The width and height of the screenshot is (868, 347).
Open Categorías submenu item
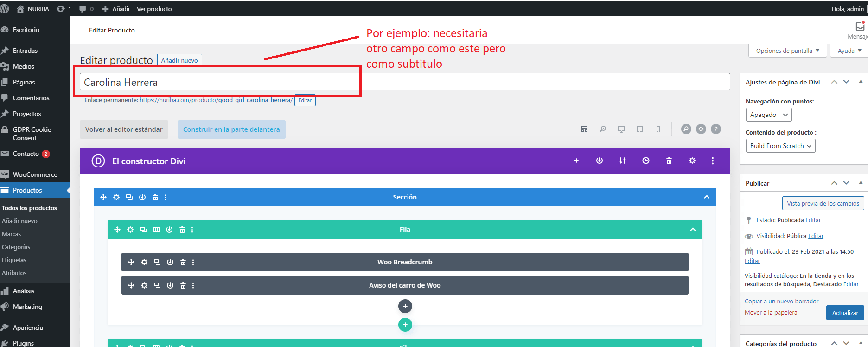16,247
